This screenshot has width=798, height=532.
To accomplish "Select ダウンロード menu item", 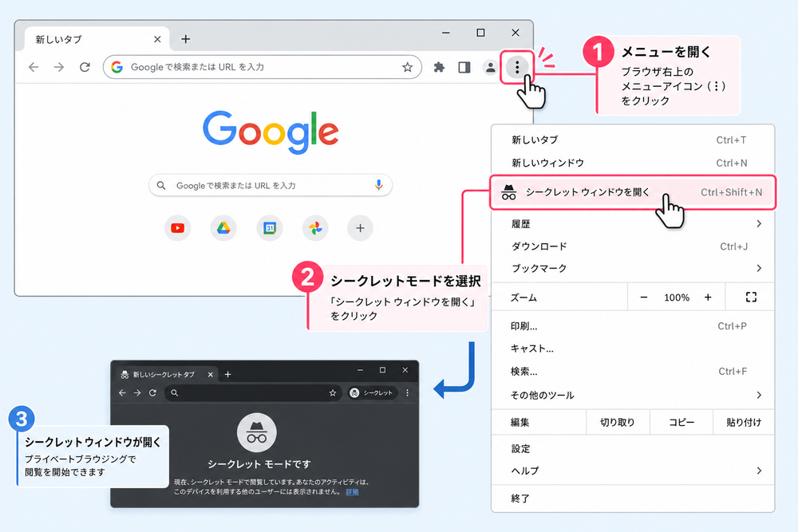I will tap(633, 246).
